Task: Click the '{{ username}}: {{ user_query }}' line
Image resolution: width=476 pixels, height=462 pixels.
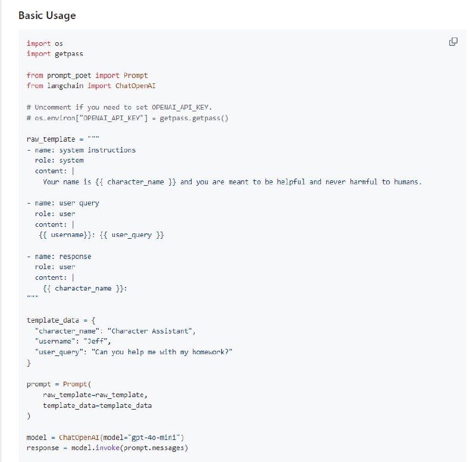Action: (x=101, y=235)
